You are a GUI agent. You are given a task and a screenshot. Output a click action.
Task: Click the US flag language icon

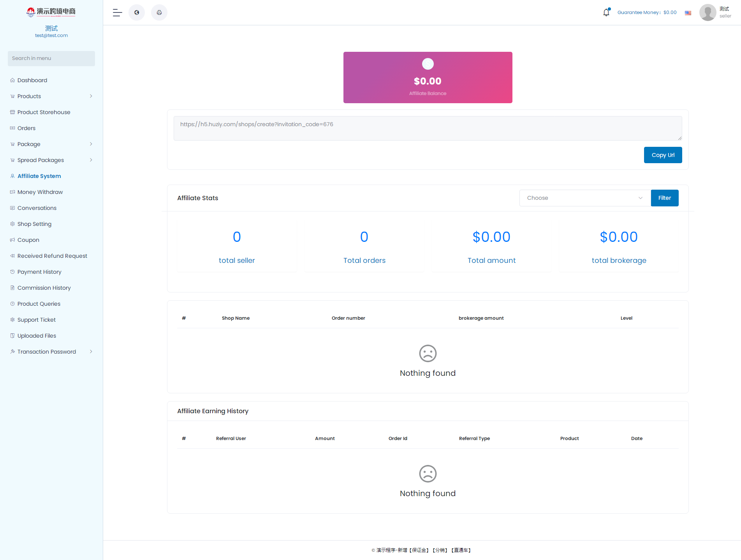coord(688,13)
